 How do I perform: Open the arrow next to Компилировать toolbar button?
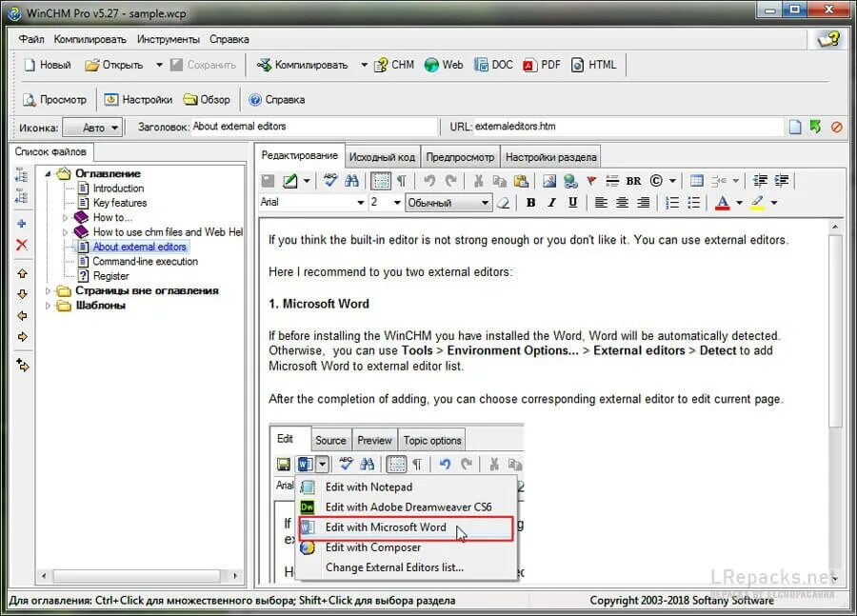click(364, 65)
